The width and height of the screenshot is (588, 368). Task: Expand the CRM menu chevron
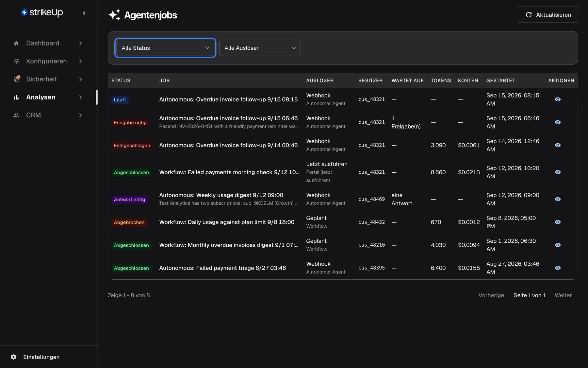click(80, 115)
